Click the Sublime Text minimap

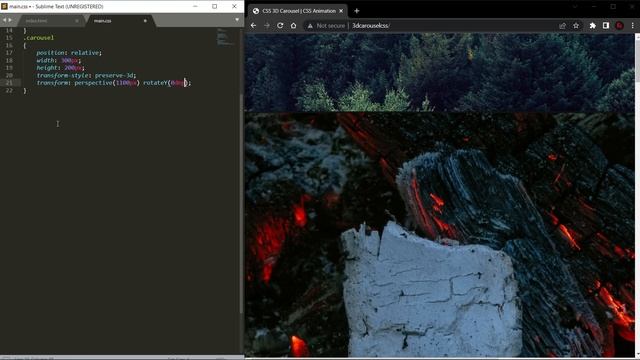(225, 37)
